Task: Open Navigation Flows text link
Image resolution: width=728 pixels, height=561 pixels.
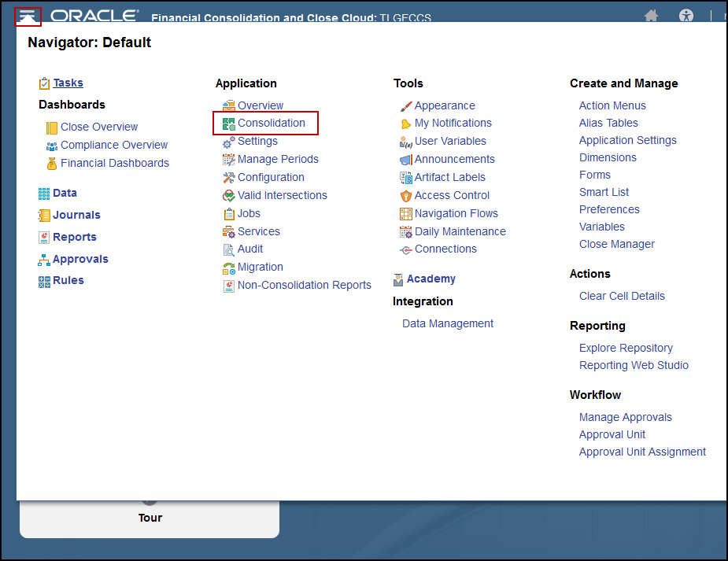Action: pyautogui.click(x=456, y=213)
